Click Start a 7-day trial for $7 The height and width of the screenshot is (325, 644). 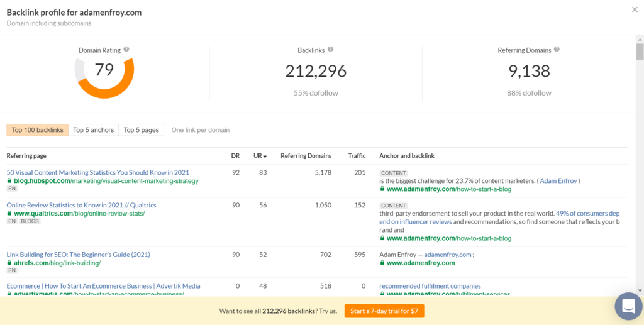tap(384, 311)
